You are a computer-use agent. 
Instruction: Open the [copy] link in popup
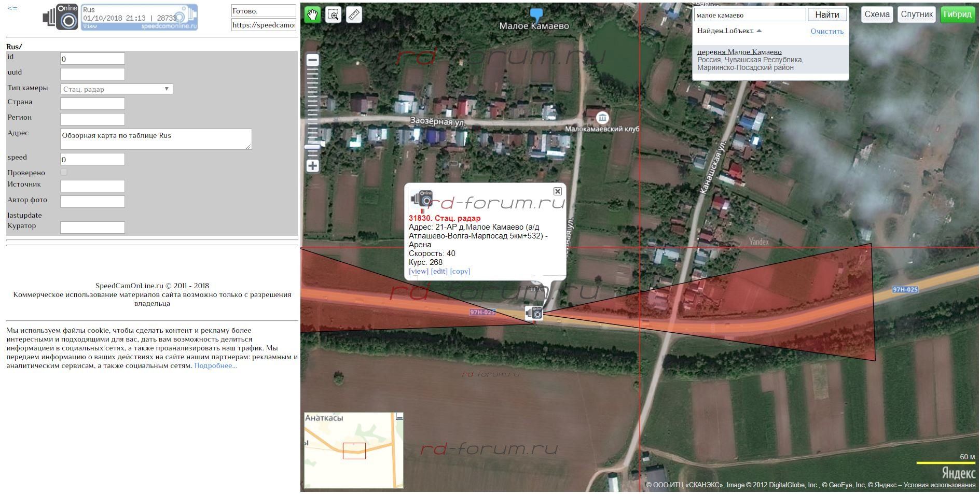(460, 271)
